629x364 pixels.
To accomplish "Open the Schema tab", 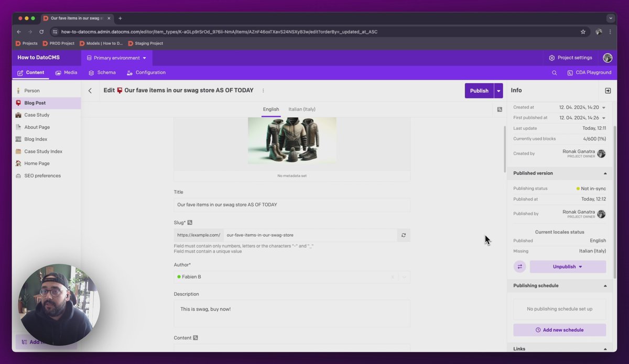I will point(102,73).
